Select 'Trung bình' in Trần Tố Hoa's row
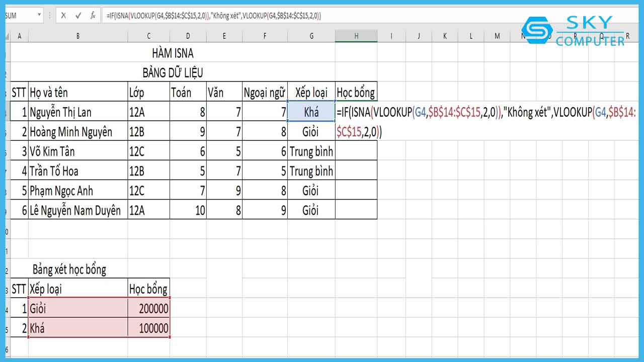This screenshot has height=362, width=644. [311, 171]
